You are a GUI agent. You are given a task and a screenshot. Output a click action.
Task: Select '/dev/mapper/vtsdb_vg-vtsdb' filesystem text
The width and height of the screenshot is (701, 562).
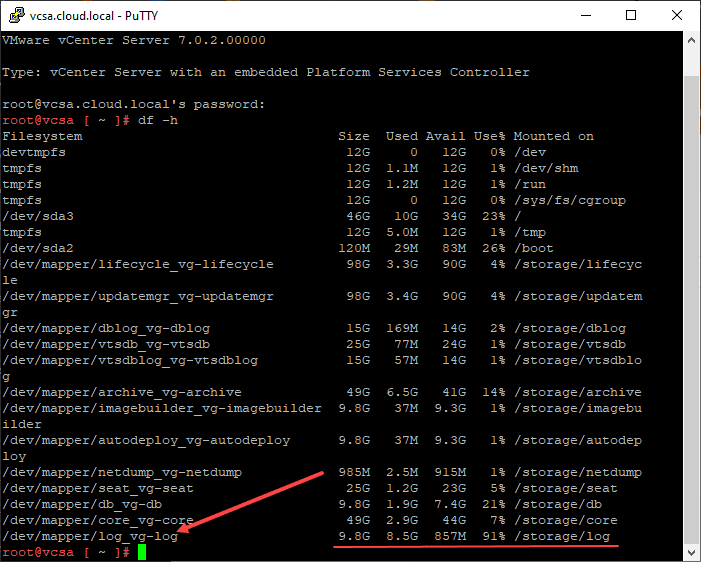106,344
